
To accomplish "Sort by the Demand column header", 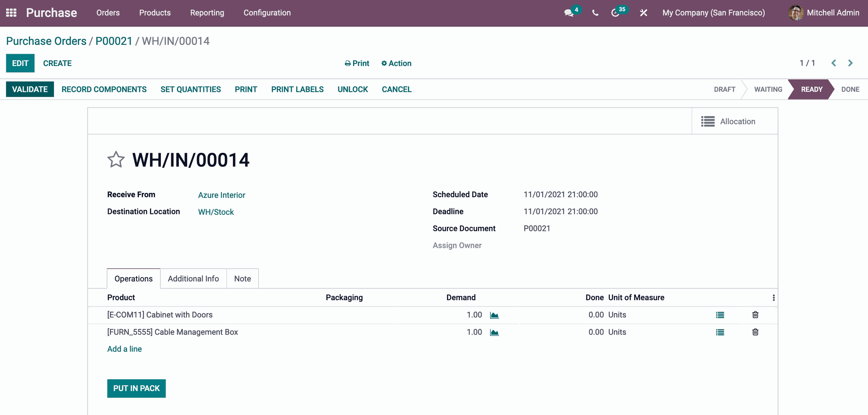I will click(461, 297).
